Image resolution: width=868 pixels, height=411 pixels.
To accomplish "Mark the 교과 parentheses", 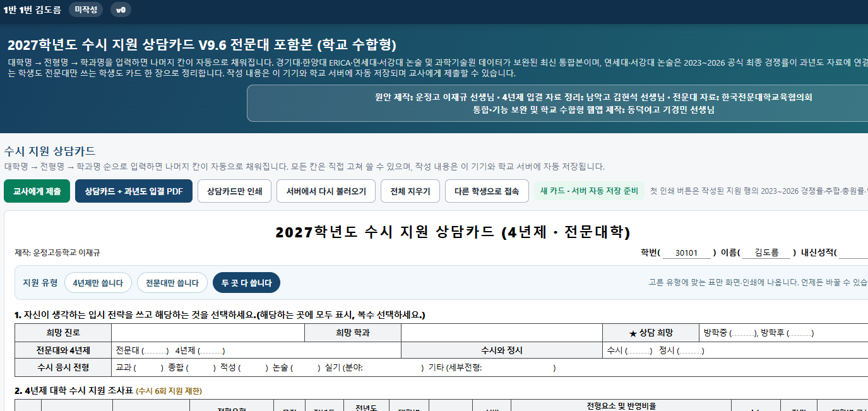I will (148, 368).
